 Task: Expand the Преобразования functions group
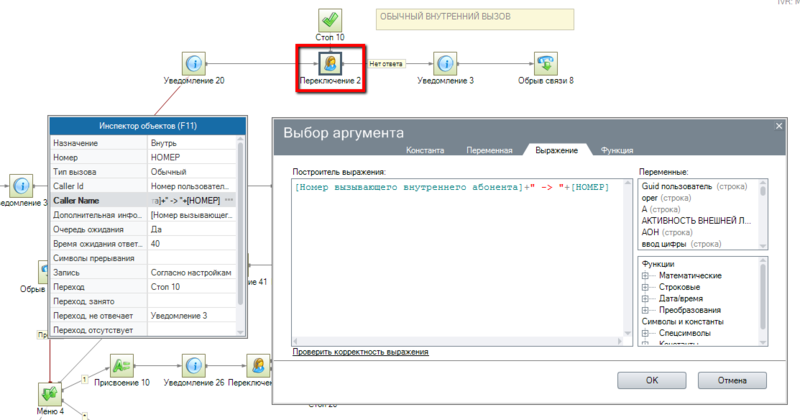[645, 310]
